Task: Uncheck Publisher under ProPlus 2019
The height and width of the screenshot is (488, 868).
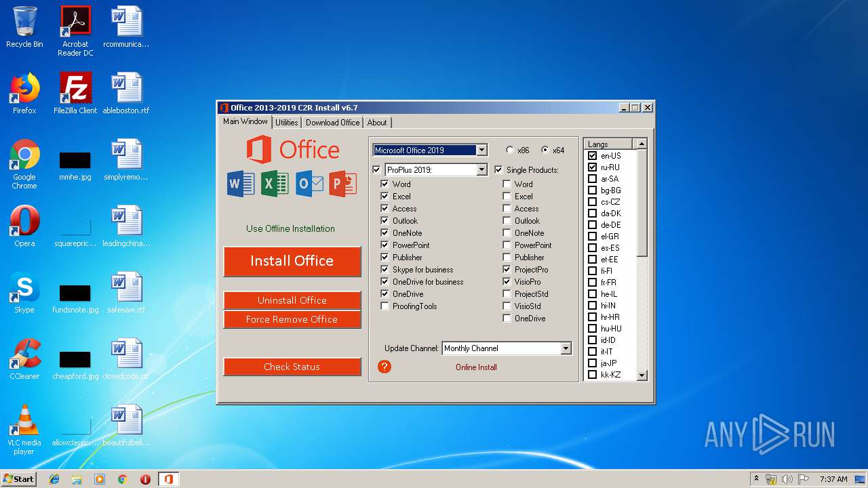Action: (385, 258)
